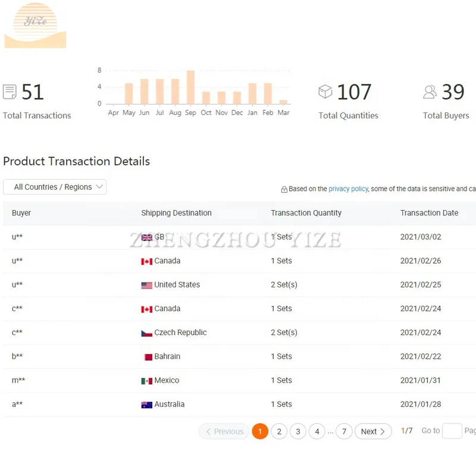Click the Canada flag in second row

tap(146, 261)
